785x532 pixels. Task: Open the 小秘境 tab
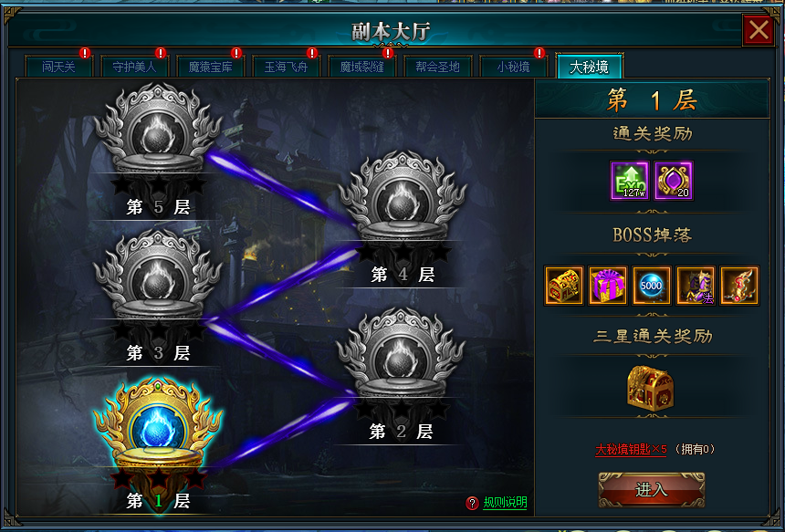513,67
